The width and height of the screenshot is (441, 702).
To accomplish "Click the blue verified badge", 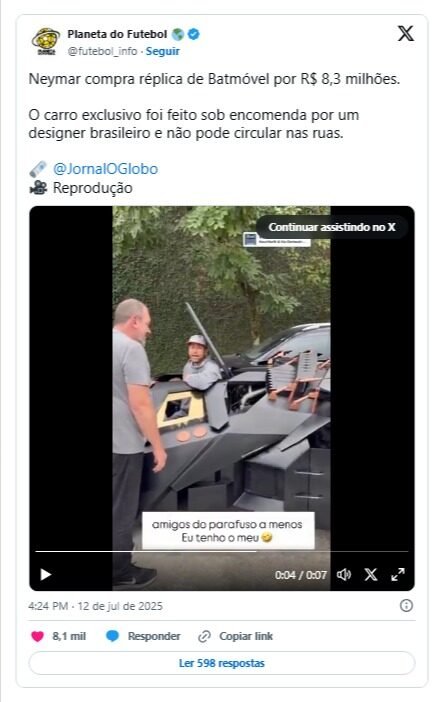I will (194, 34).
